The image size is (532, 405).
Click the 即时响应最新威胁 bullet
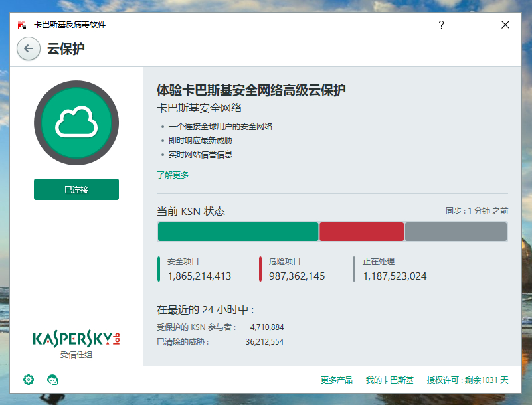(x=201, y=141)
